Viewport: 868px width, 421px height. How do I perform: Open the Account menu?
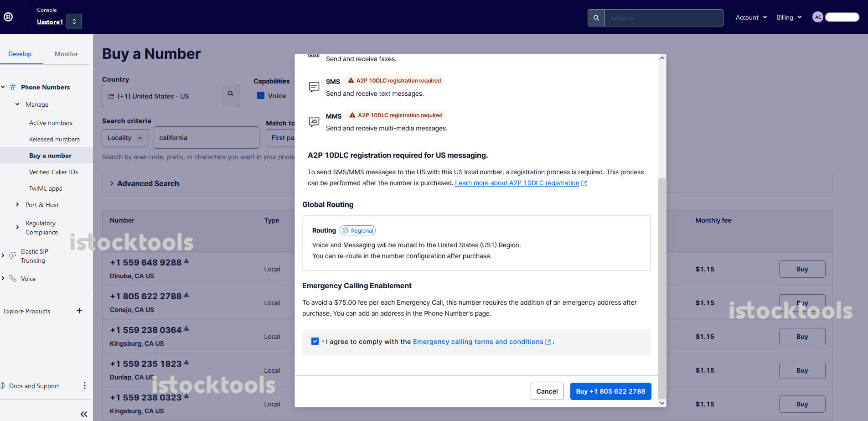pos(751,17)
